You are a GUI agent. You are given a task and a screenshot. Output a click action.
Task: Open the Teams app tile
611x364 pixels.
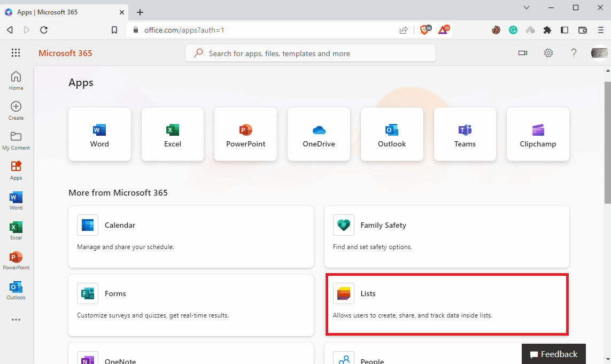[465, 134]
